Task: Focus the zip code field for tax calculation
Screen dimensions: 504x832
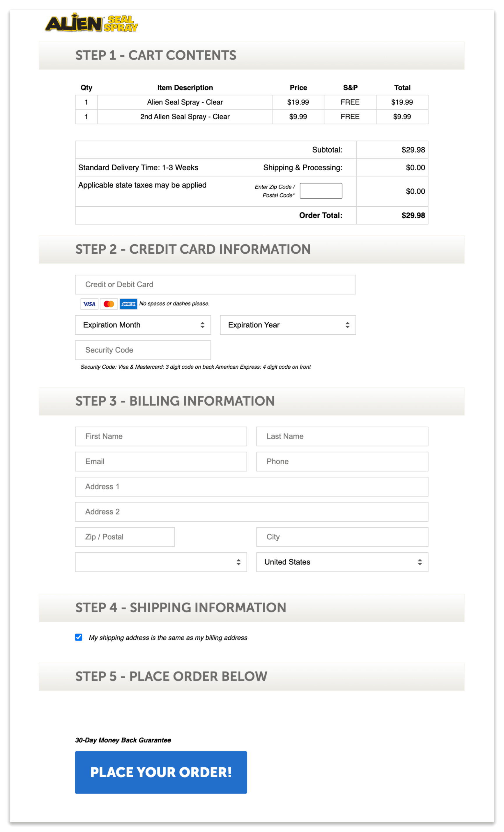Action: tap(321, 191)
